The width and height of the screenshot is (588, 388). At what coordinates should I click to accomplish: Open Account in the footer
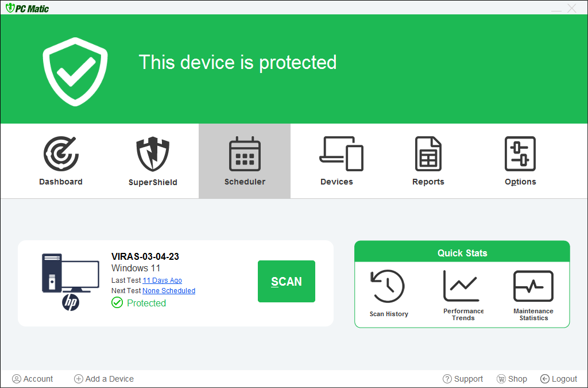[x=33, y=379]
